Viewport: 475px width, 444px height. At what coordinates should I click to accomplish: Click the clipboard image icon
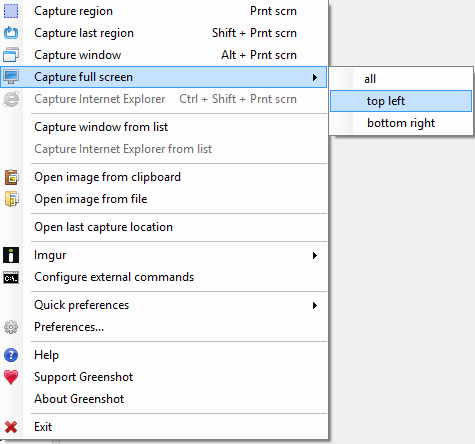coord(11,177)
